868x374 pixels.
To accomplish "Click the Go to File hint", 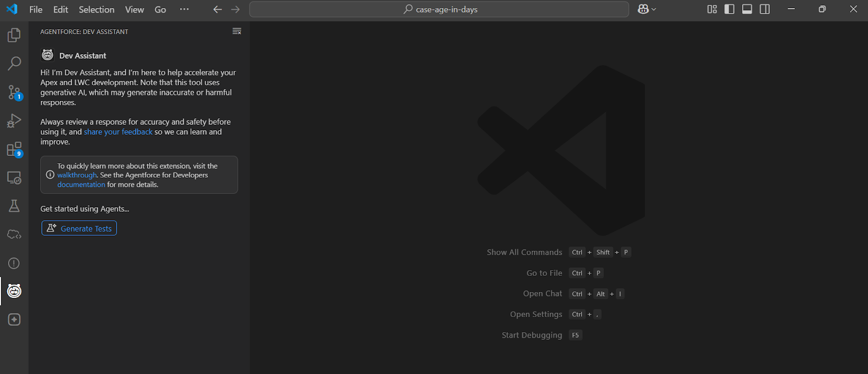I will tap(544, 273).
